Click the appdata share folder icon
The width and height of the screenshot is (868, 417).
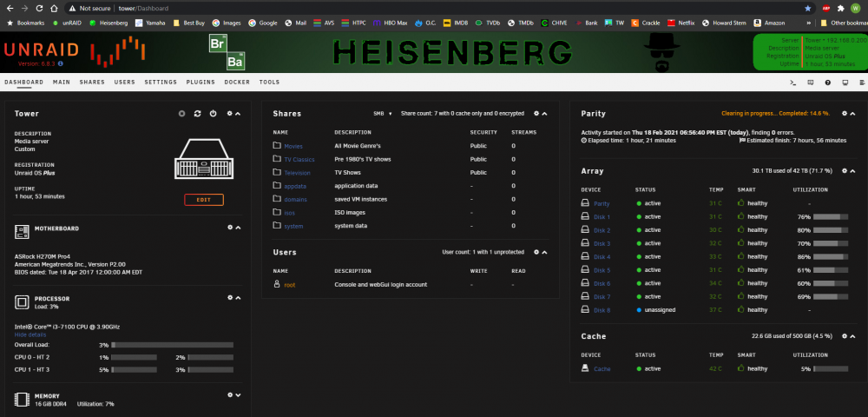point(277,186)
